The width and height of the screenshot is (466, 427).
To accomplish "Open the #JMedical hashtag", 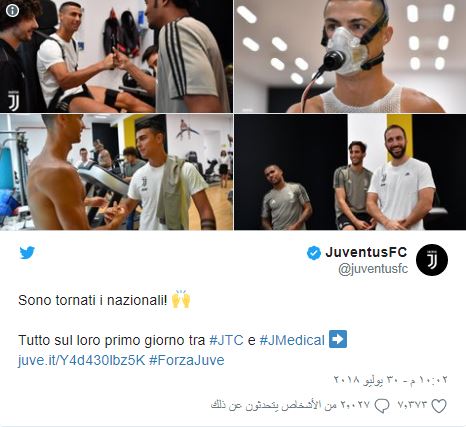I will pyautogui.click(x=292, y=340).
